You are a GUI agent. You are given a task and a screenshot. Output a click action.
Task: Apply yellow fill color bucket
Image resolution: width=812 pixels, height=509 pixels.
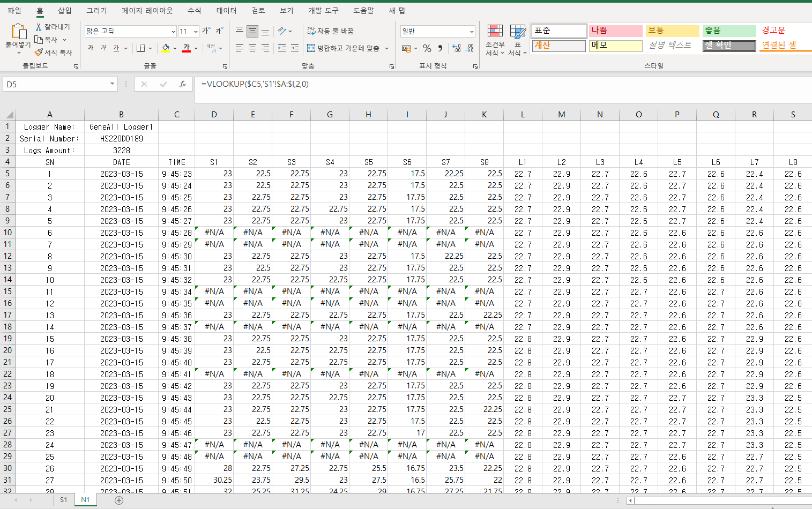tap(166, 48)
